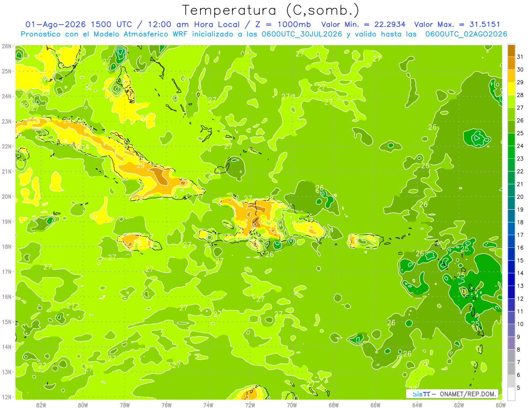Click legend scale value "20"
This screenshot has height=411, width=532.
[x=520, y=197]
